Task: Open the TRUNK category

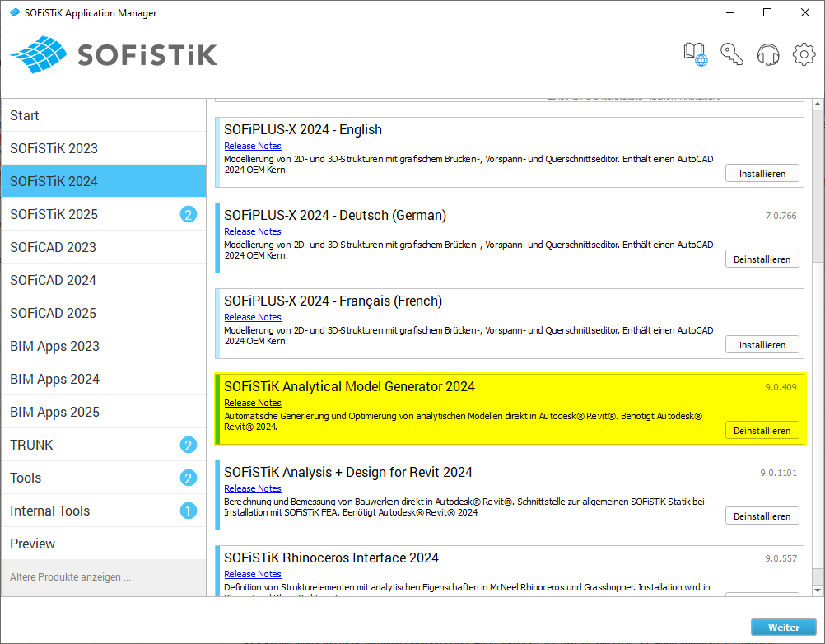Action: pos(104,445)
